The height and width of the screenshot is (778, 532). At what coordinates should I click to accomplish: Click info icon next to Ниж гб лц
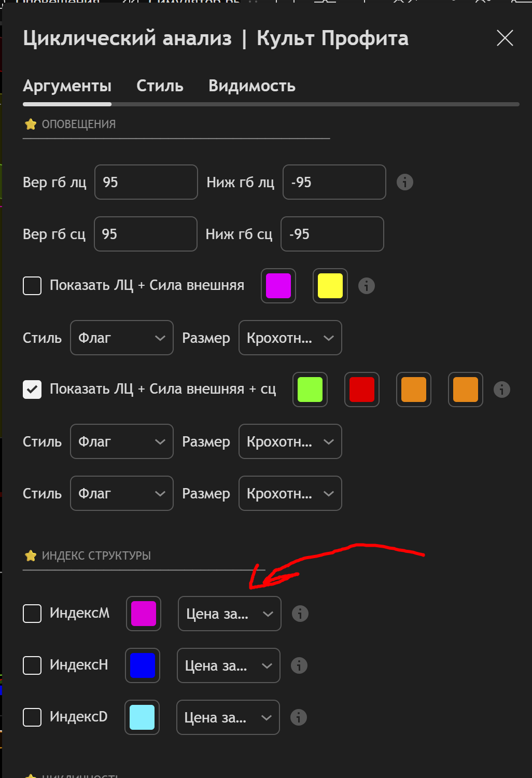pos(405,182)
